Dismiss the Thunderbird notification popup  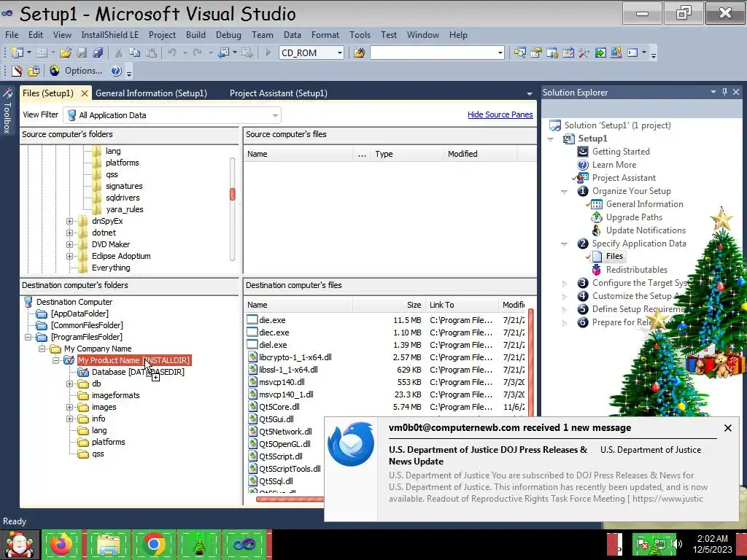pos(727,427)
